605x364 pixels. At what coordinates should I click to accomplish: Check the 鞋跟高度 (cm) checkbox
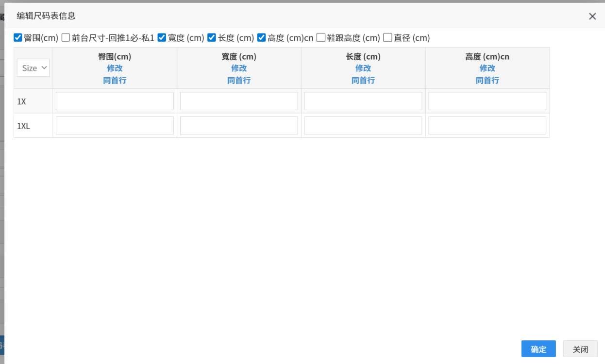pyautogui.click(x=321, y=37)
